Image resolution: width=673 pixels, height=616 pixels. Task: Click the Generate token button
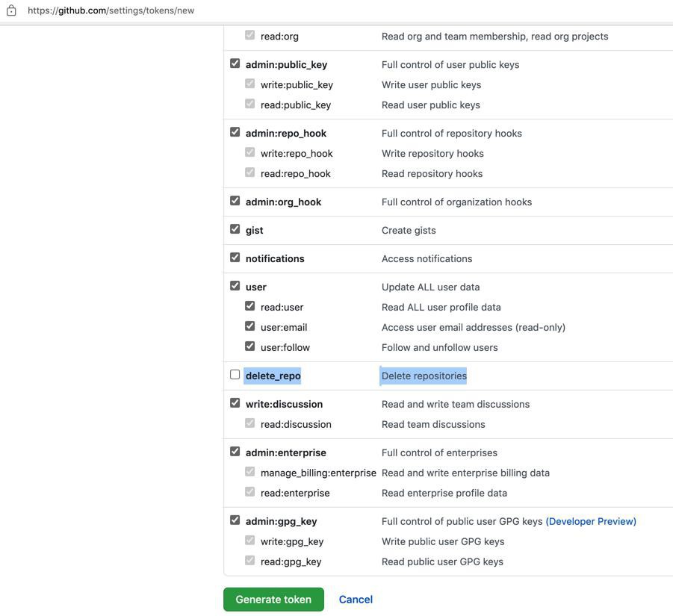[x=273, y=600]
